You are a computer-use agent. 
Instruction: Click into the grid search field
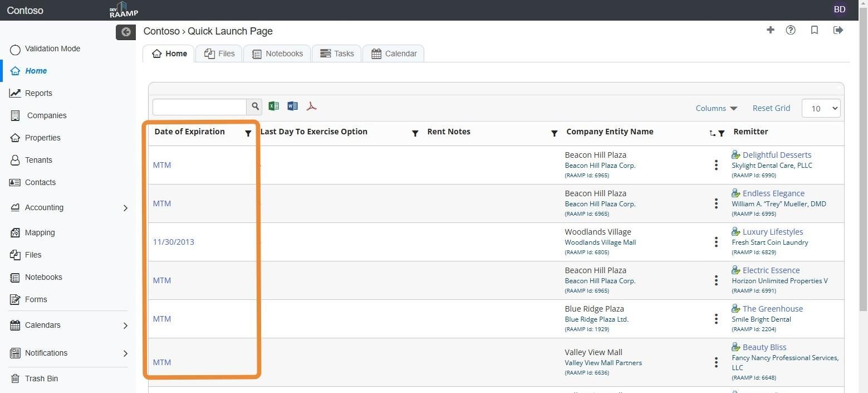click(x=199, y=106)
